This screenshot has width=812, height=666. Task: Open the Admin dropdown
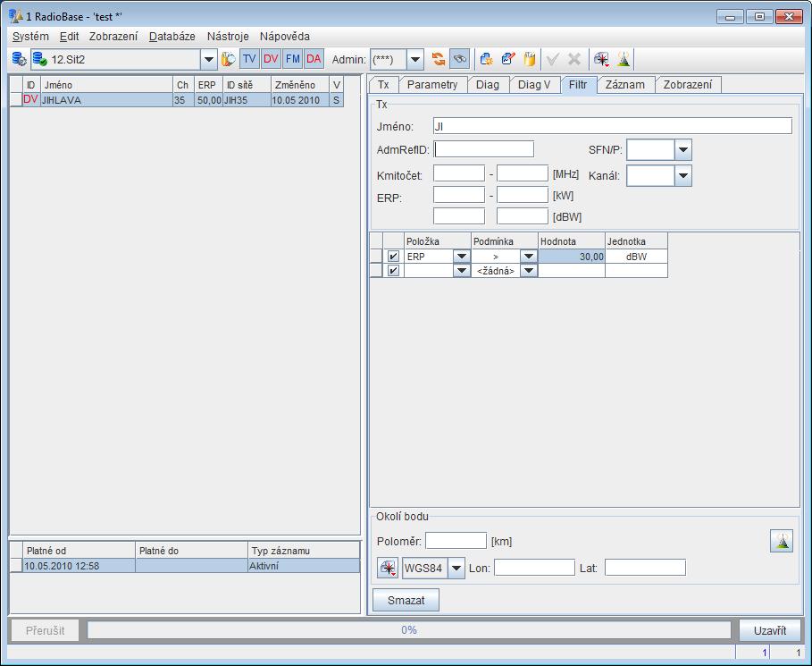415,60
